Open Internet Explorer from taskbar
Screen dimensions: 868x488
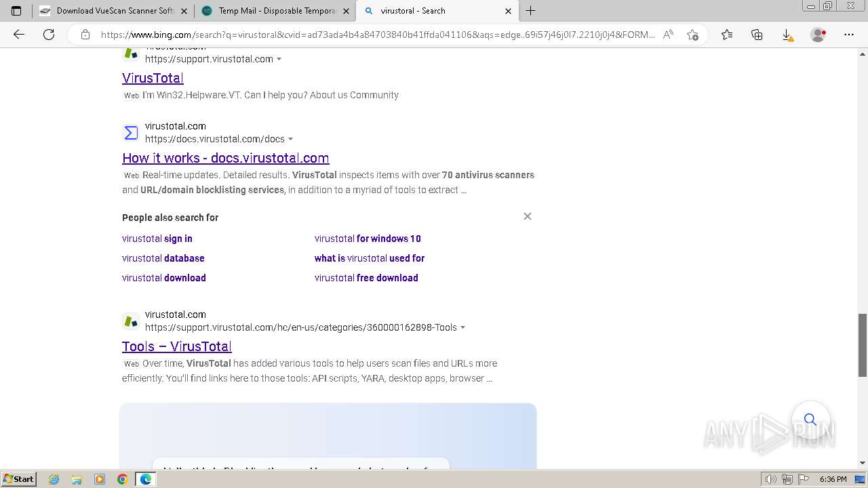click(x=54, y=479)
